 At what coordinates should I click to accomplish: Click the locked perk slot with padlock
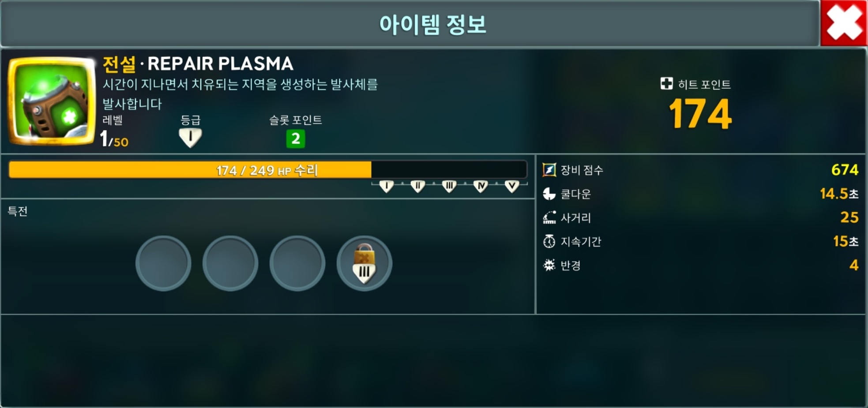pyautogui.click(x=364, y=263)
